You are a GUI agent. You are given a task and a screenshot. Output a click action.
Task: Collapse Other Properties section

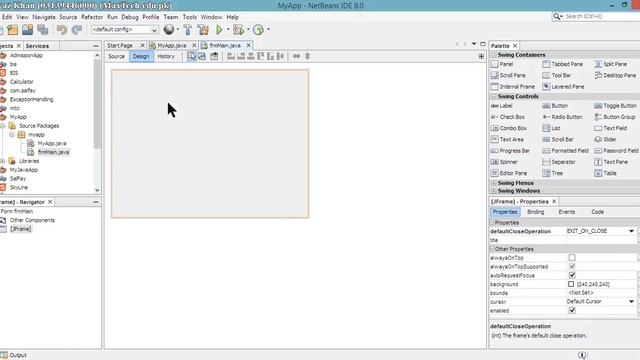(x=492, y=249)
